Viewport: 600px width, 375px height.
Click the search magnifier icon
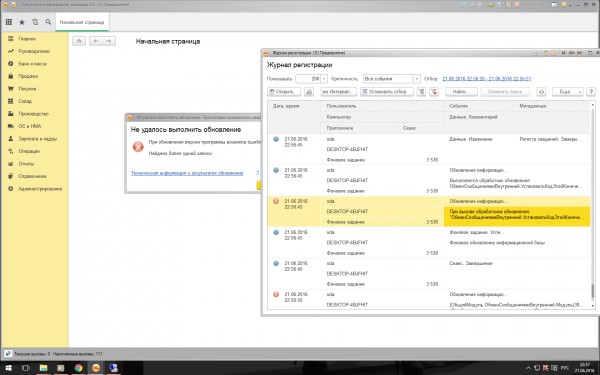(48, 22)
